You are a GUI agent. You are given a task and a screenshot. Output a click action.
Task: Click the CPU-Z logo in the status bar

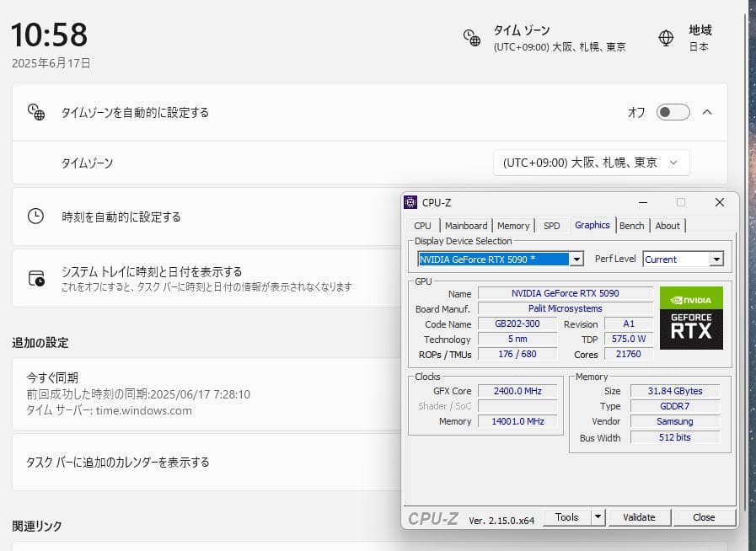coord(432,516)
